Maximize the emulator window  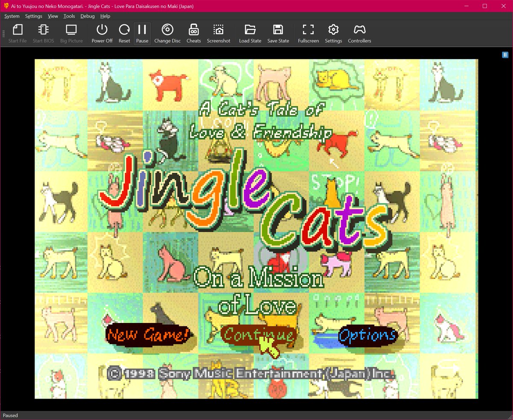tap(485, 6)
